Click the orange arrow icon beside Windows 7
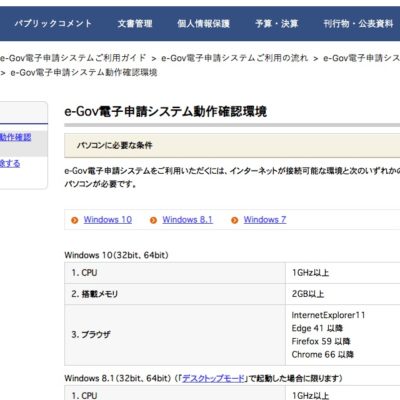This screenshot has height=400, width=400. (235, 220)
